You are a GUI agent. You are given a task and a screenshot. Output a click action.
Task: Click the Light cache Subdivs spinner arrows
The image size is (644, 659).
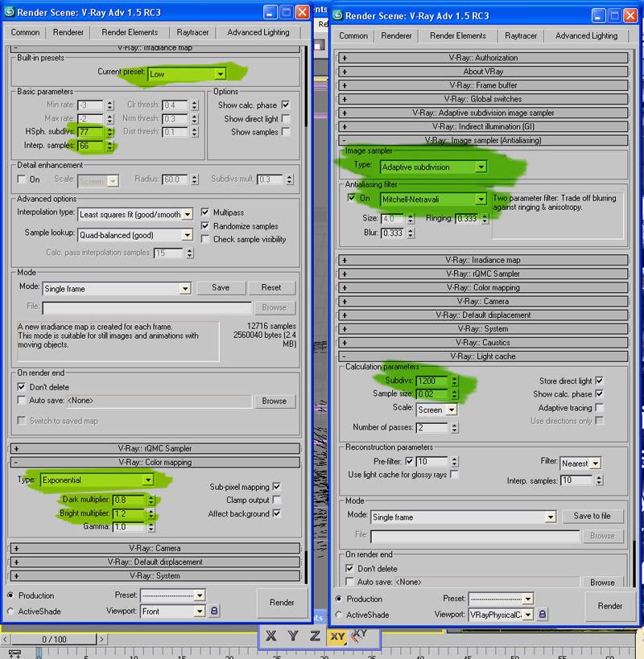[454, 381]
